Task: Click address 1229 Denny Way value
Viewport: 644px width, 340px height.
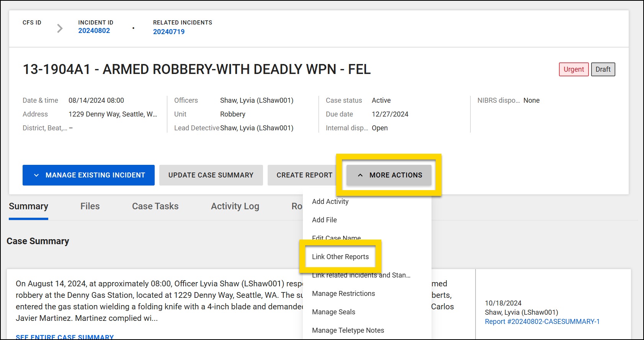Action: 113,114
